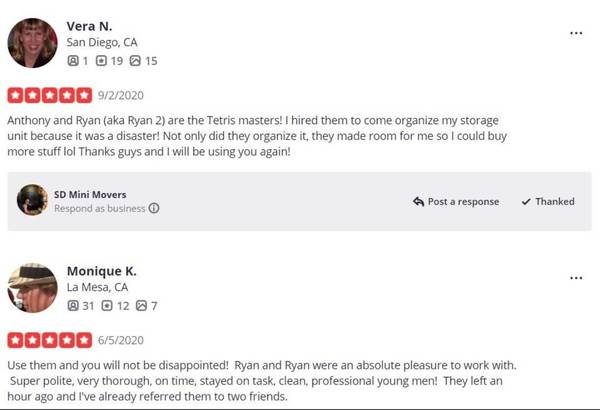
Task: Click Vera N.'s reviews count icon
Action: coord(101,60)
